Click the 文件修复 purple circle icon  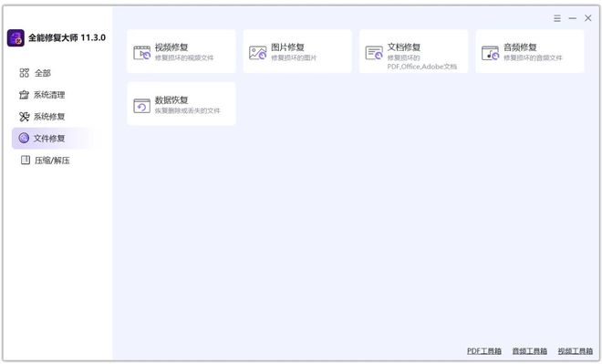tap(24, 139)
